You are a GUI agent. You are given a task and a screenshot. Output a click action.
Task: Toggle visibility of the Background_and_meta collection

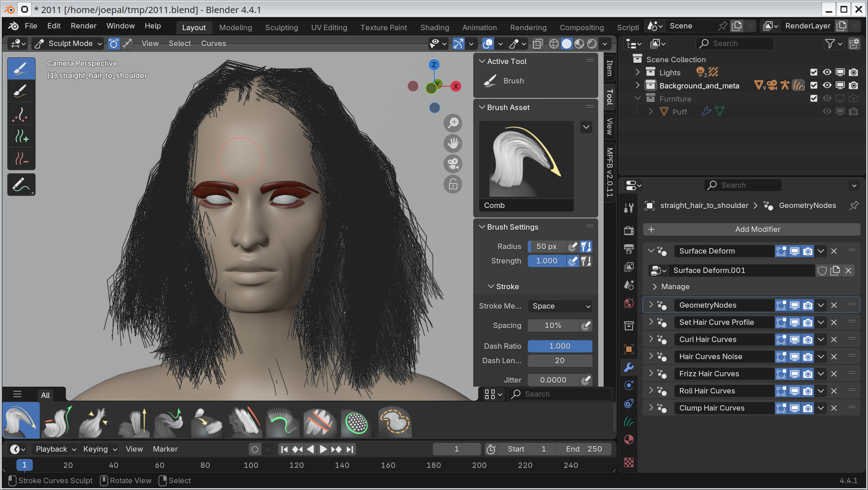coord(826,85)
